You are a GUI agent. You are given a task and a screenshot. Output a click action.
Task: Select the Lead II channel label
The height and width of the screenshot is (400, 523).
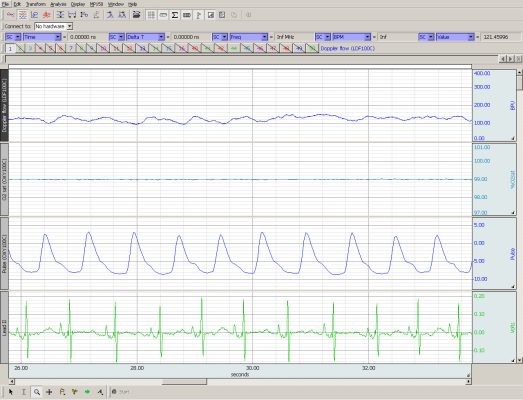tap(4, 327)
